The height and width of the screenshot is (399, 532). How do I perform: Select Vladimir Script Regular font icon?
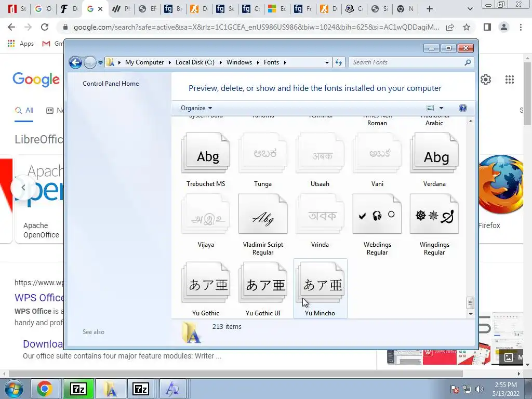point(263,214)
